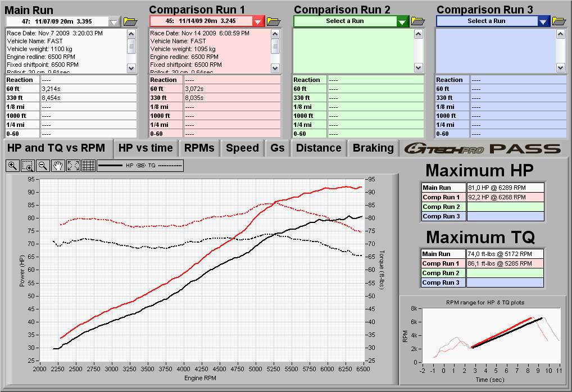Image resolution: width=572 pixels, height=392 pixels.
Task: Choose the hand pan tool
Action: [58, 166]
